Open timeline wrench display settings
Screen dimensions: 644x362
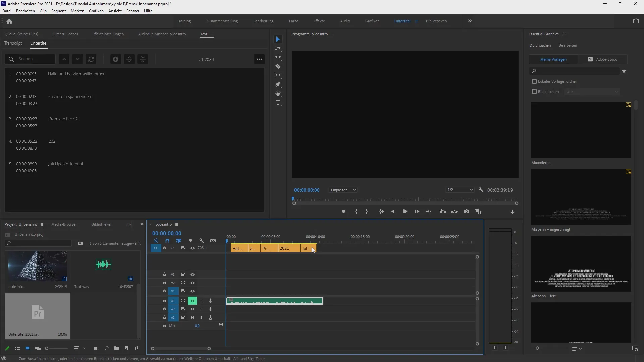click(x=202, y=241)
